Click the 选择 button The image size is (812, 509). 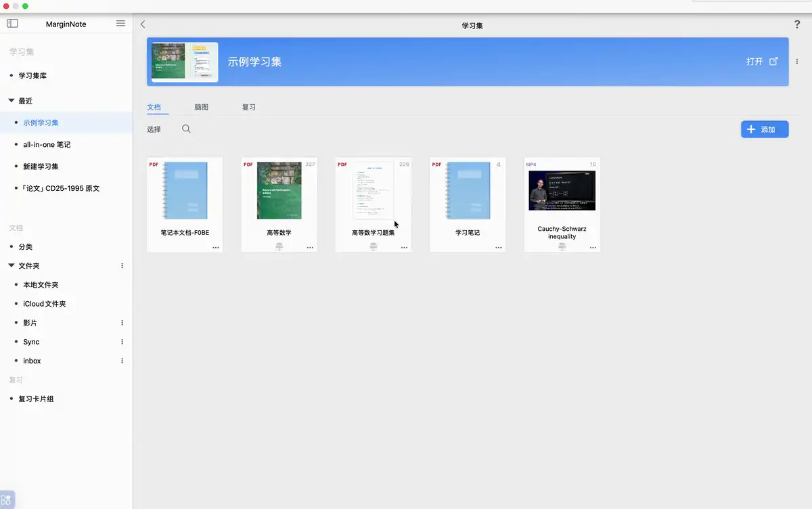point(154,129)
